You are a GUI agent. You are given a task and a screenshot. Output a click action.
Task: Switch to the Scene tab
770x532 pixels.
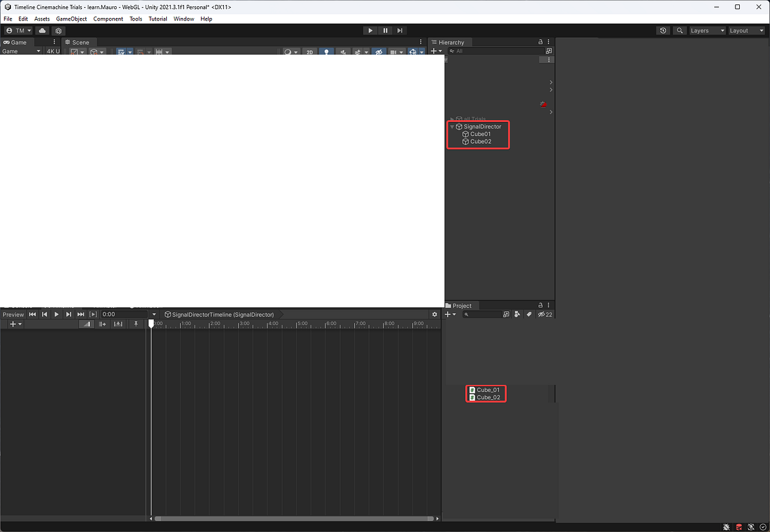point(78,42)
